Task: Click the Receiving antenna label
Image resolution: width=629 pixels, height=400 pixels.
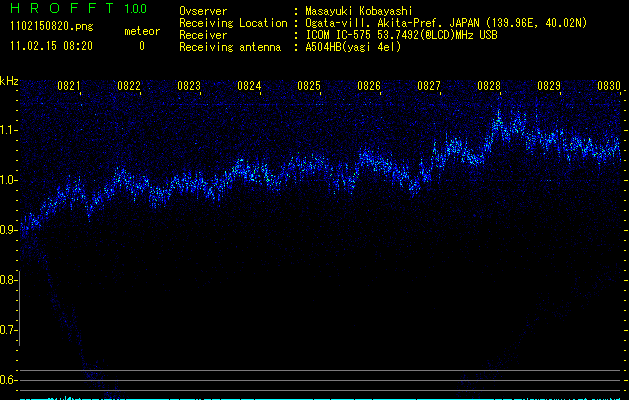Action: click(230, 47)
